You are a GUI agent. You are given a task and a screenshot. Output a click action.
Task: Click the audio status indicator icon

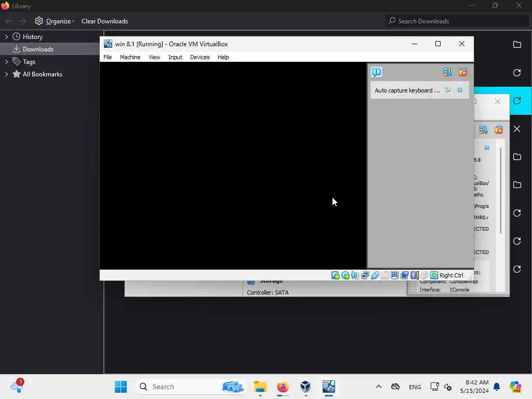point(355,275)
